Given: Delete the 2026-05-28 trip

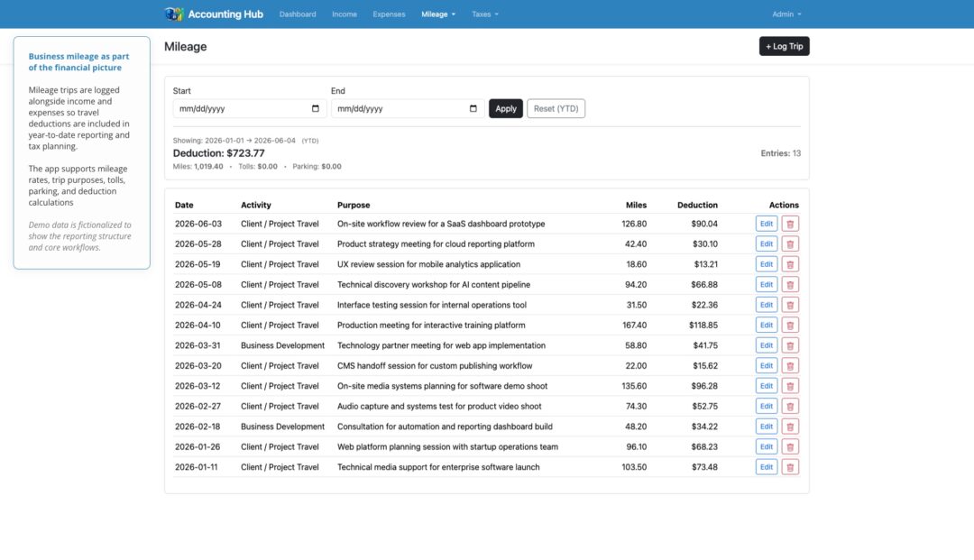Looking at the screenshot, I should [x=789, y=244].
